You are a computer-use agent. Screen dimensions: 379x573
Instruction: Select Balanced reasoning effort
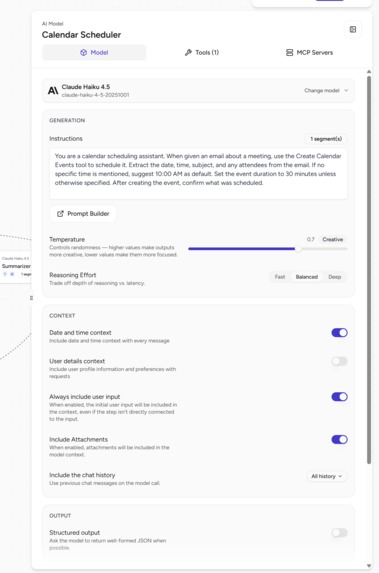coord(307,277)
